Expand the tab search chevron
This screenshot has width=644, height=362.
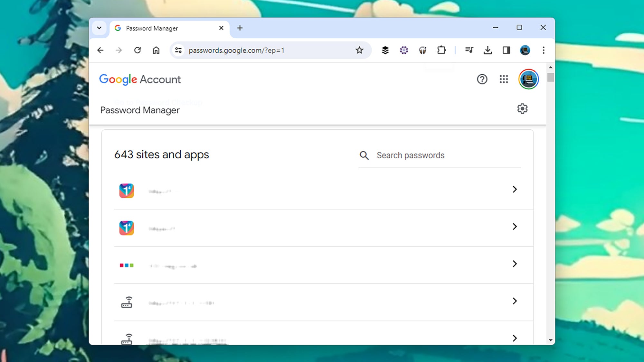click(99, 28)
